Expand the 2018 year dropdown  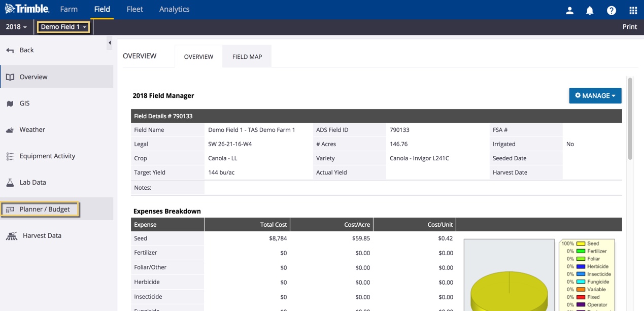click(16, 27)
